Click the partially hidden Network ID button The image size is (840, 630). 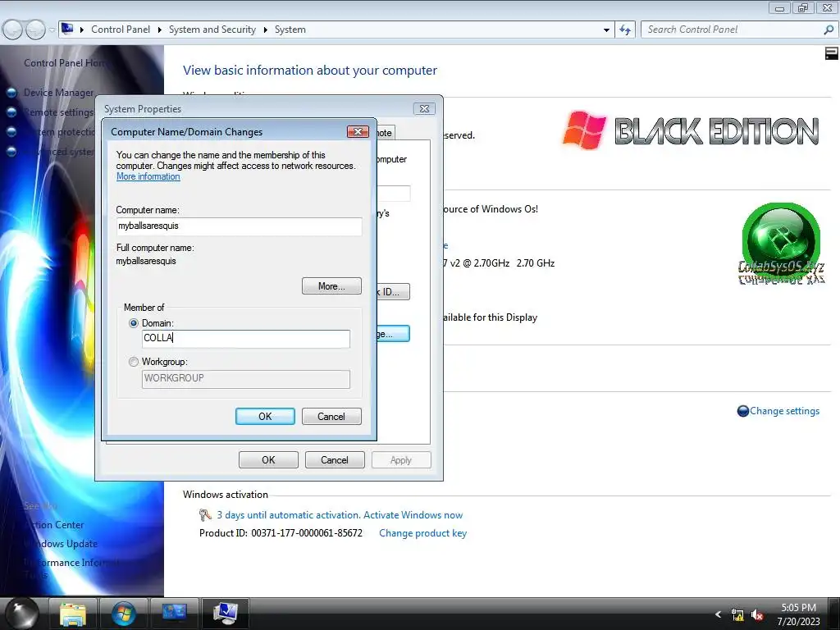point(393,292)
